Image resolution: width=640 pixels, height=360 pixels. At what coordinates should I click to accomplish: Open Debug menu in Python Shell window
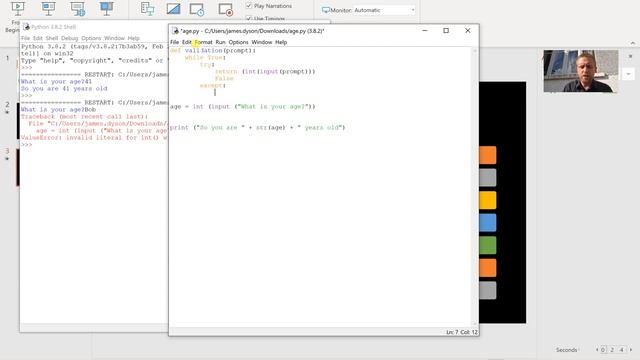pyautogui.click(x=69, y=38)
